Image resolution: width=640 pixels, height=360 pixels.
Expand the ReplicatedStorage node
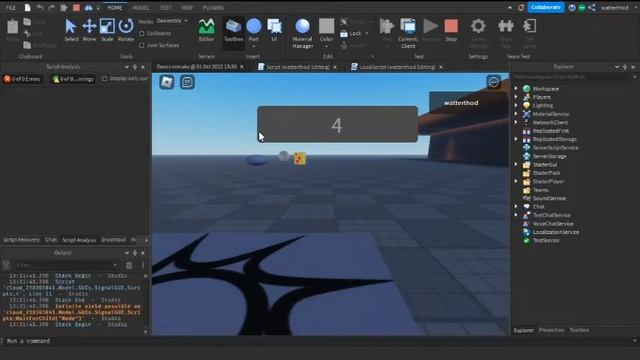click(x=516, y=139)
